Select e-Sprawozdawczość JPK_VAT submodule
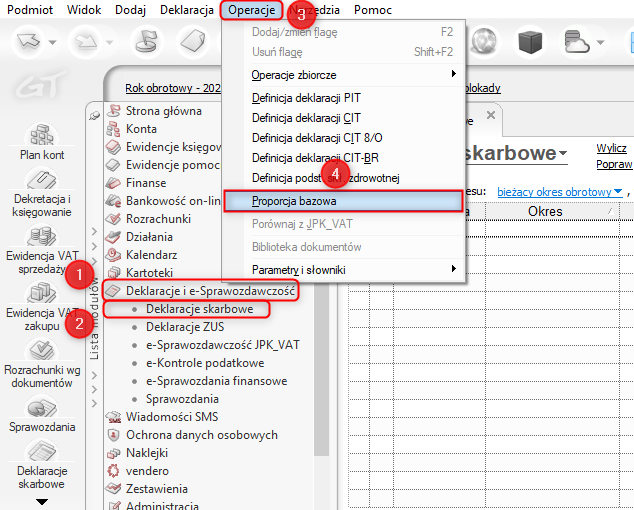634x510 pixels. coord(223,345)
